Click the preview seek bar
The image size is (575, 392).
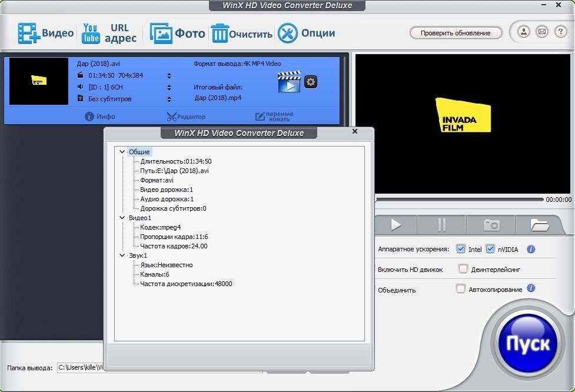pyautogui.click(x=460, y=200)
